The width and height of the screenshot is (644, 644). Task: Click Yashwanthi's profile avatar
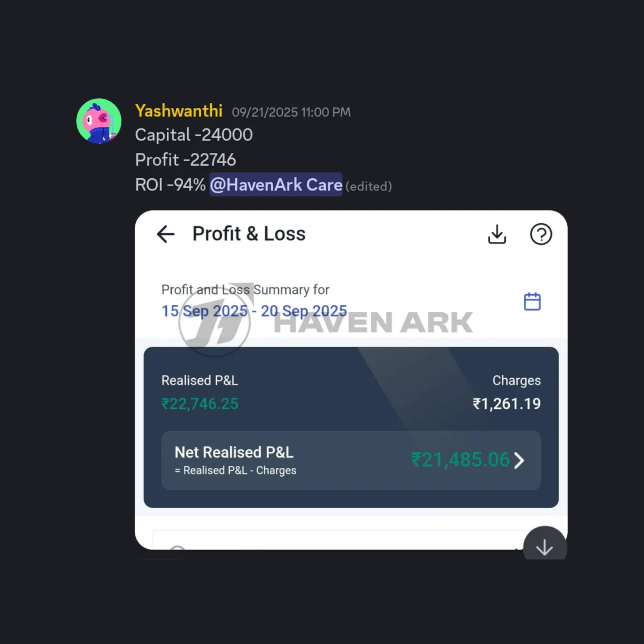tap(99, 121)
